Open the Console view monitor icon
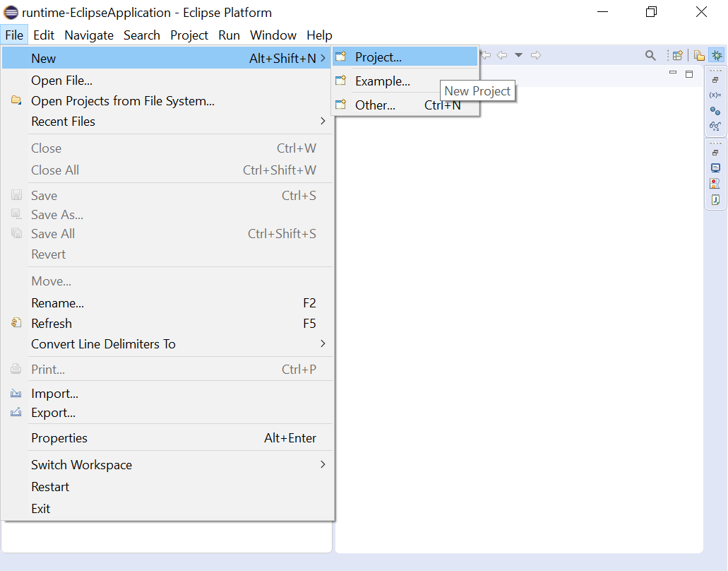The image size is (728, 571). click(x=715, y=167)
